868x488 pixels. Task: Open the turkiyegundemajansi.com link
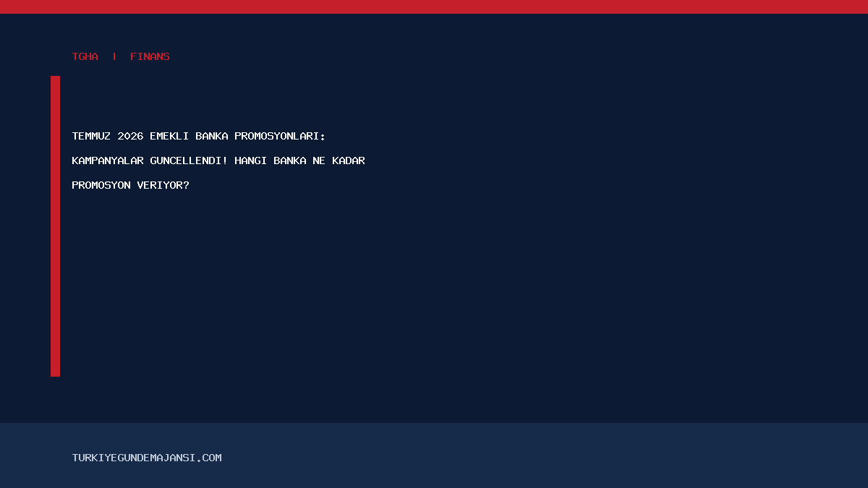pos(147,458)
